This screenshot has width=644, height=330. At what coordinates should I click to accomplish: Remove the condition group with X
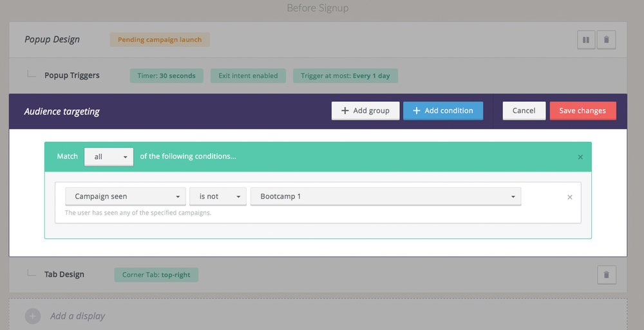pos(580,157)
